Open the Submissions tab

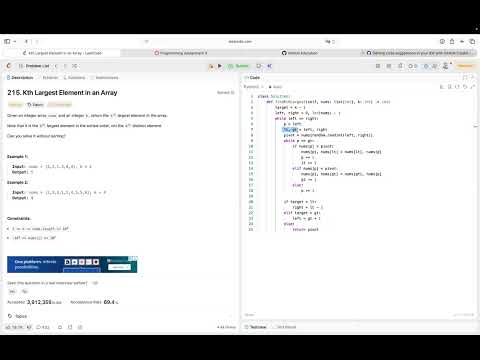pos(105,78)
